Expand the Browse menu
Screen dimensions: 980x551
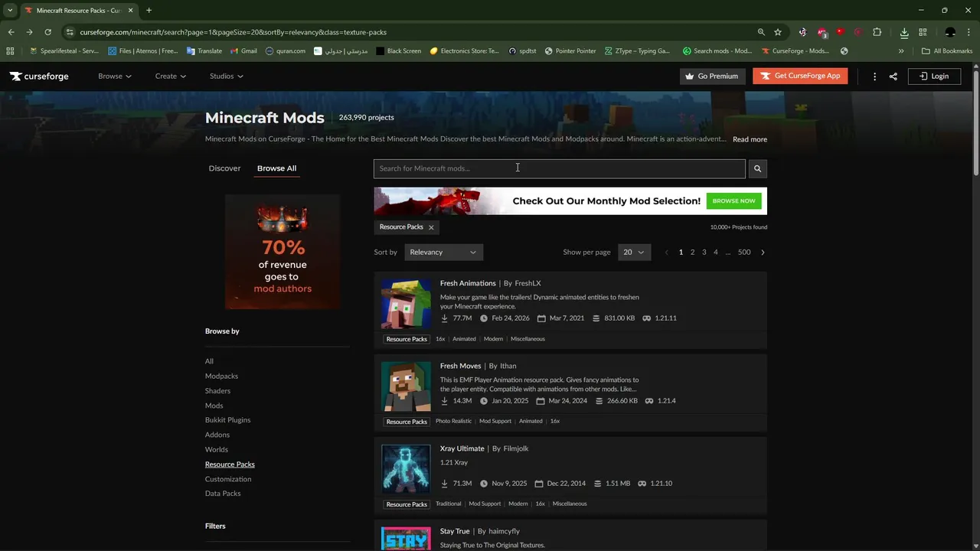(x=115, y=77)
